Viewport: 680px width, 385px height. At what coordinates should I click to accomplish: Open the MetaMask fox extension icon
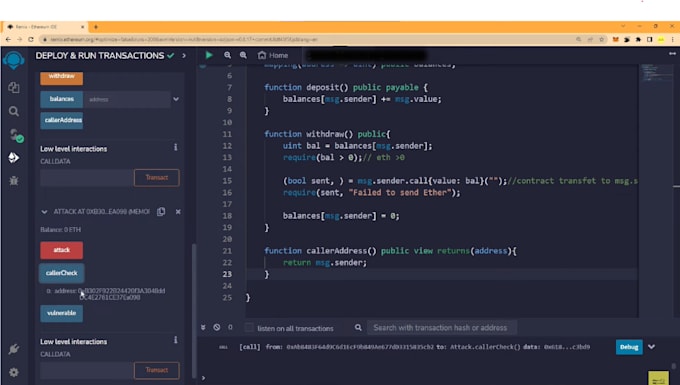point(615,39)
